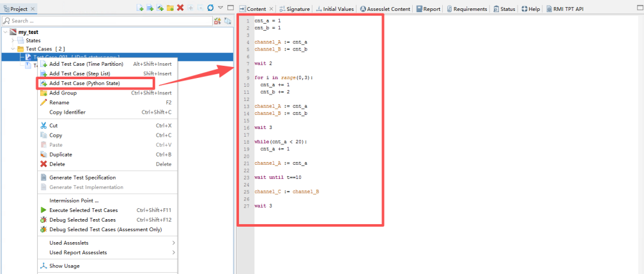Open the Signature tab
The image size is (644, 274).
click(294, 9)
